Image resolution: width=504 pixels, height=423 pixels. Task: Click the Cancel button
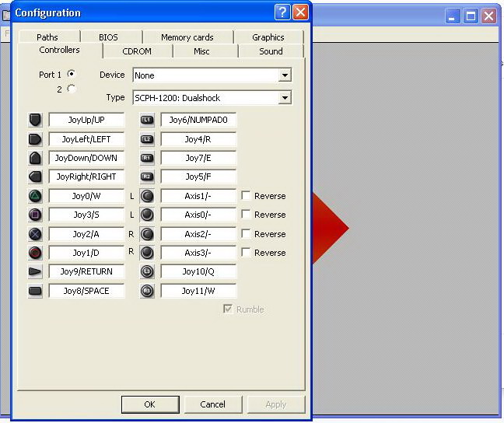point(213,404)
